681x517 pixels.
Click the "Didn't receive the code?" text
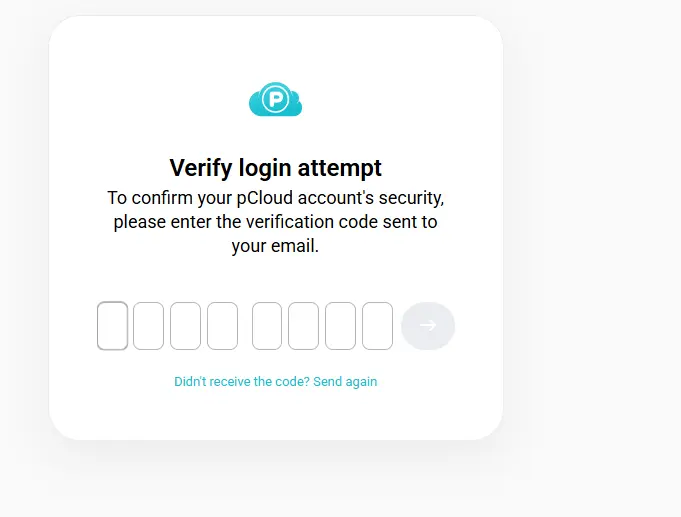(x=242, y=381)
